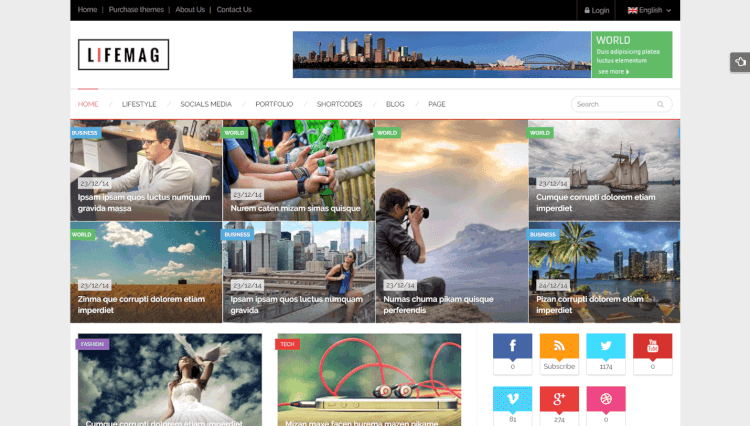Screen dimensions: 750x426
Task: Select SHORTCODES menu item
Action: [x=339, y=104]
